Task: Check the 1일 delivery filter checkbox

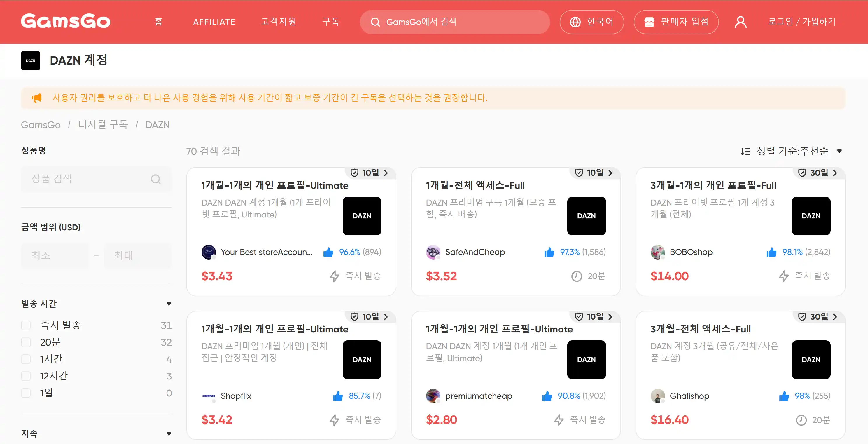Action: click(26, 393)
